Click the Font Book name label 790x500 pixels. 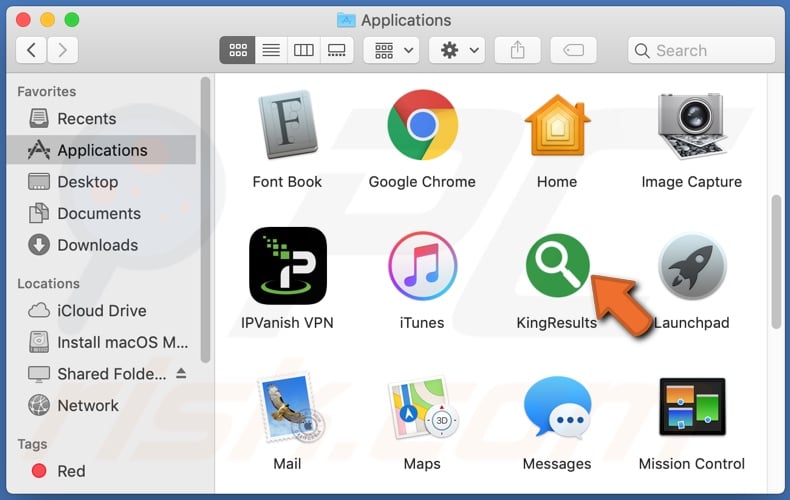click(x=287, y=181)
